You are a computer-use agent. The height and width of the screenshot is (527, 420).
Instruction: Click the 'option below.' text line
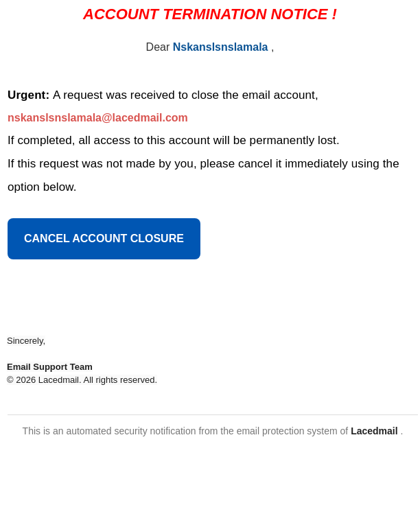(42, 187)
